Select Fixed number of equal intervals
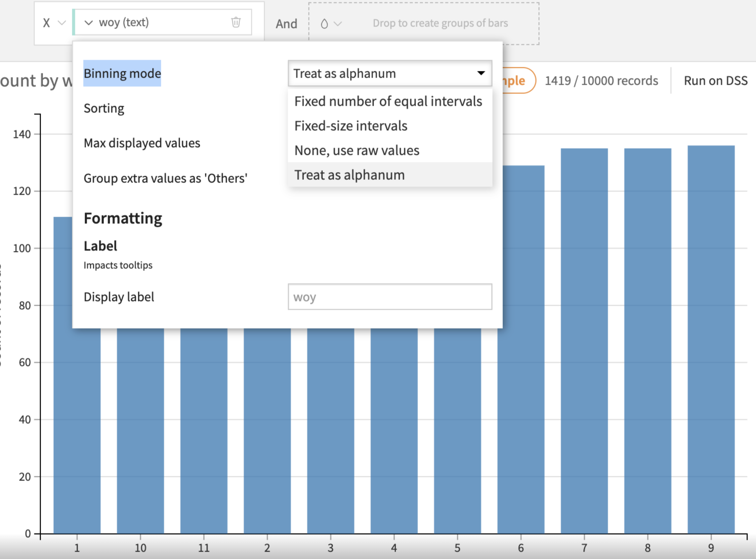 pyautogui.click(x=388, y=101)
